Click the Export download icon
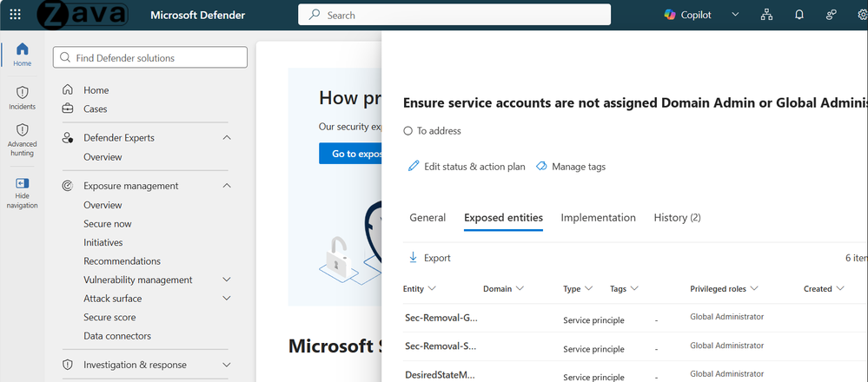 pos(413,258)
